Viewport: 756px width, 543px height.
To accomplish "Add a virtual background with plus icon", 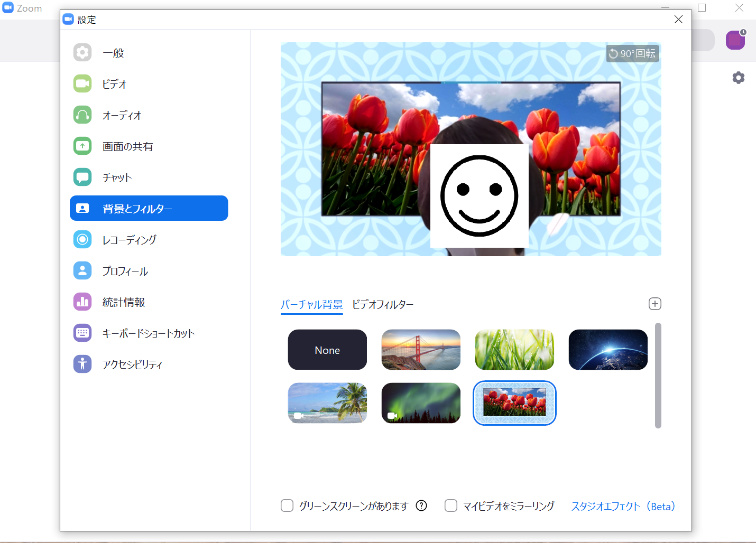I will (655, 304).
